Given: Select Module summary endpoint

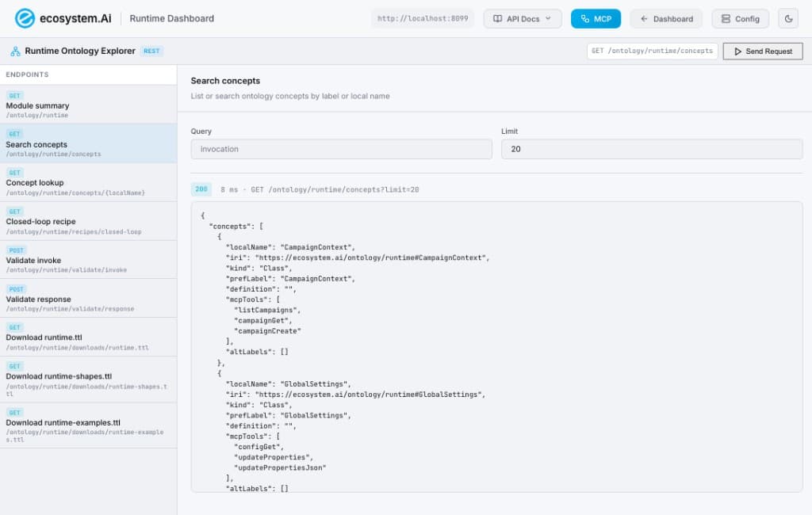Looking at the screenshot, I should [89, 105].
